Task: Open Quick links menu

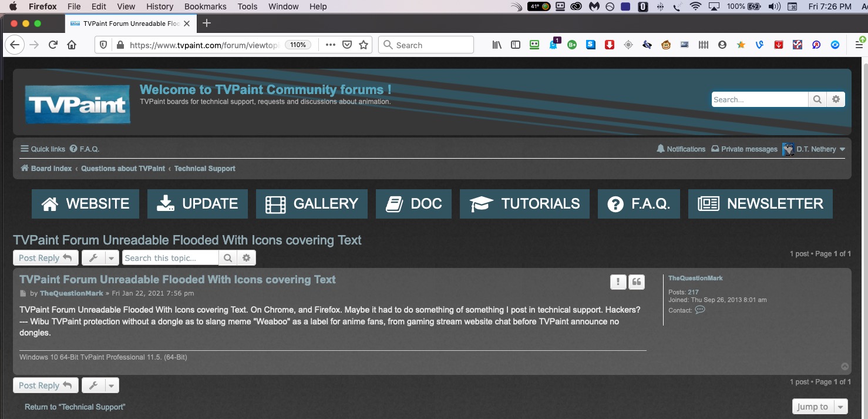Action: [x=43, y=149]
